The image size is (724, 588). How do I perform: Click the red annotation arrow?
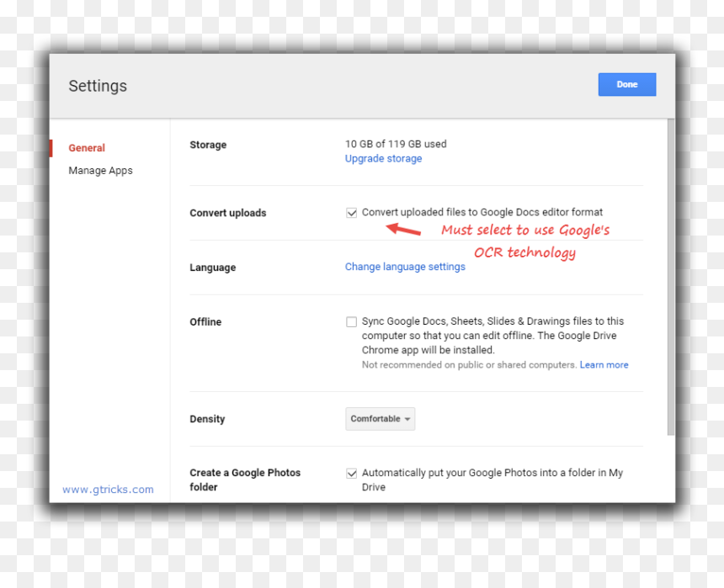tap(403, 229)
